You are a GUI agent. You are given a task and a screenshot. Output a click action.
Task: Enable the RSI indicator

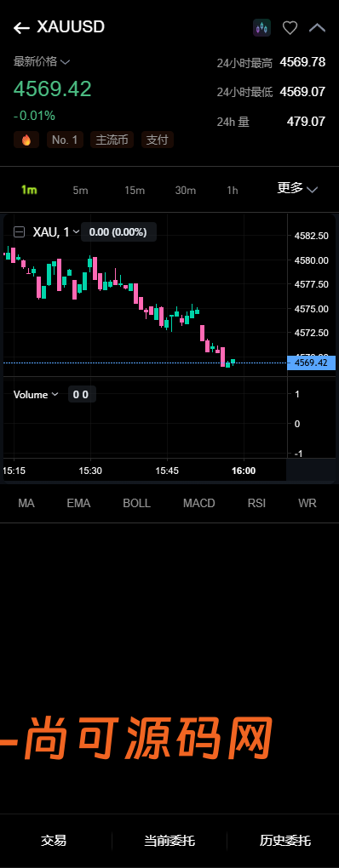(256, 503)
